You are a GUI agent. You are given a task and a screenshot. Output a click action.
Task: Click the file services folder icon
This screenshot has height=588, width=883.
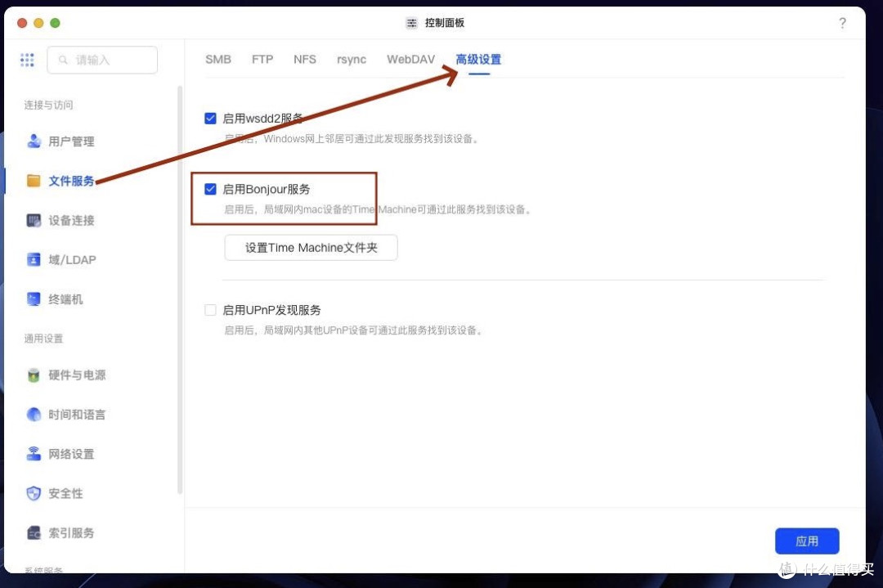[x=34, y=181]
